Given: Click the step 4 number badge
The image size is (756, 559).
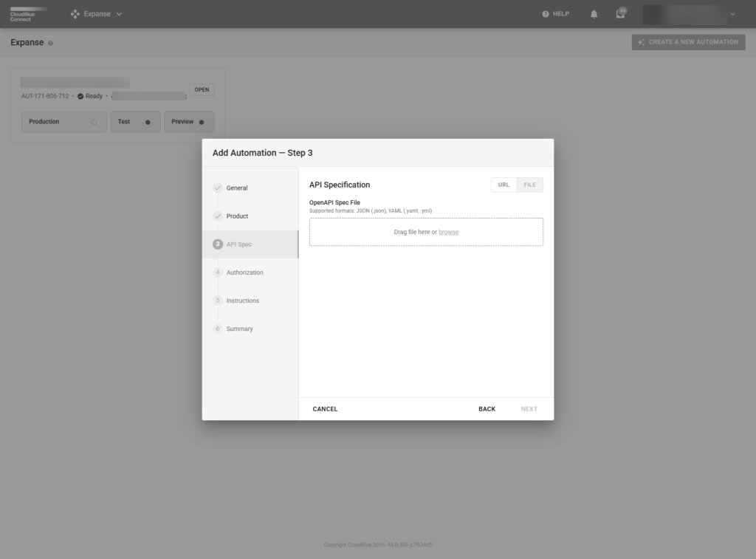Looking at the screenshot, I should click(218, 272).
